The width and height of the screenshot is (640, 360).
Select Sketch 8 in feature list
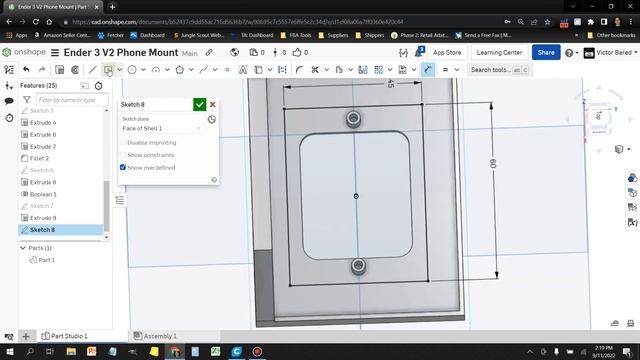tap(60, 230)
